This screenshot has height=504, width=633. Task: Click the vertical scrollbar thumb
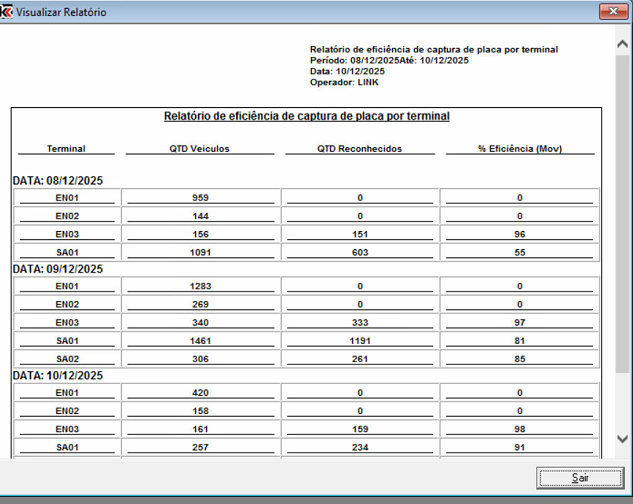623,210
